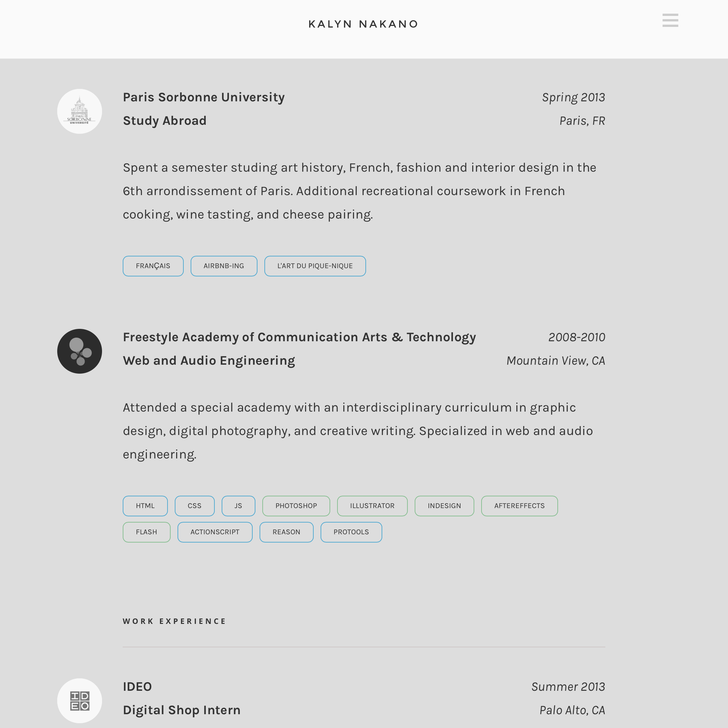Select the AFTEREFFECTS skill tag

pyautogui.click(x=519, y=506)
